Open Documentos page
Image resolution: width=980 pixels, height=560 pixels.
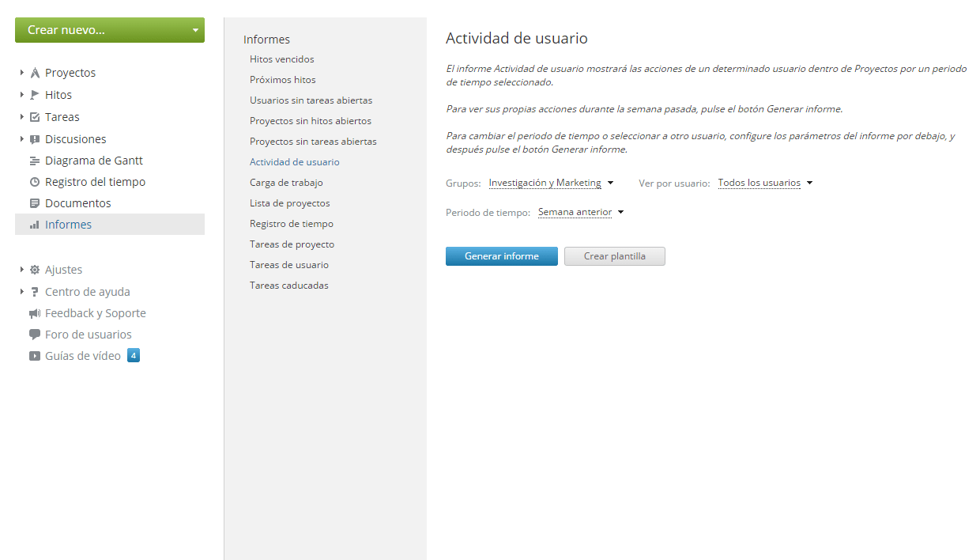(78, 203)
